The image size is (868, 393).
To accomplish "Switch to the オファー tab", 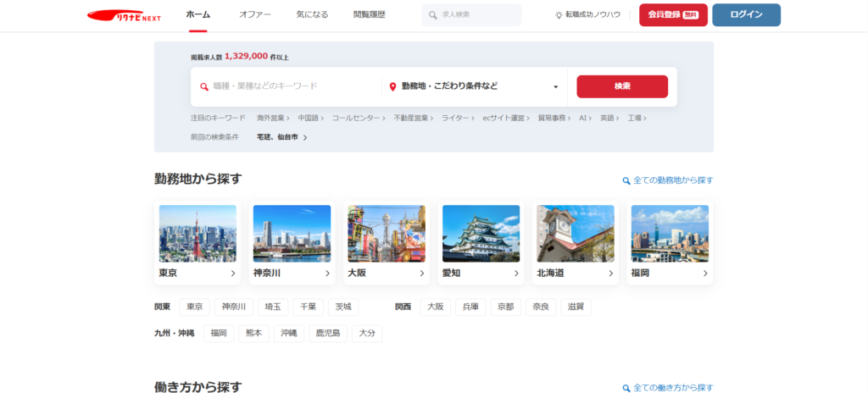I will tap(254, 14).
